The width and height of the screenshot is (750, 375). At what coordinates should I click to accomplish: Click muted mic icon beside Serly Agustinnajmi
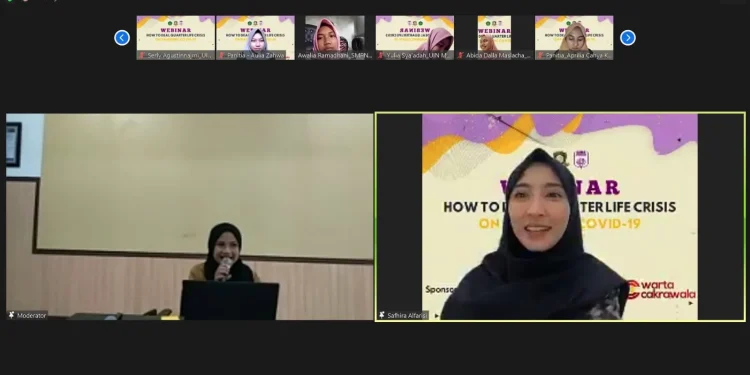[142, 55]
